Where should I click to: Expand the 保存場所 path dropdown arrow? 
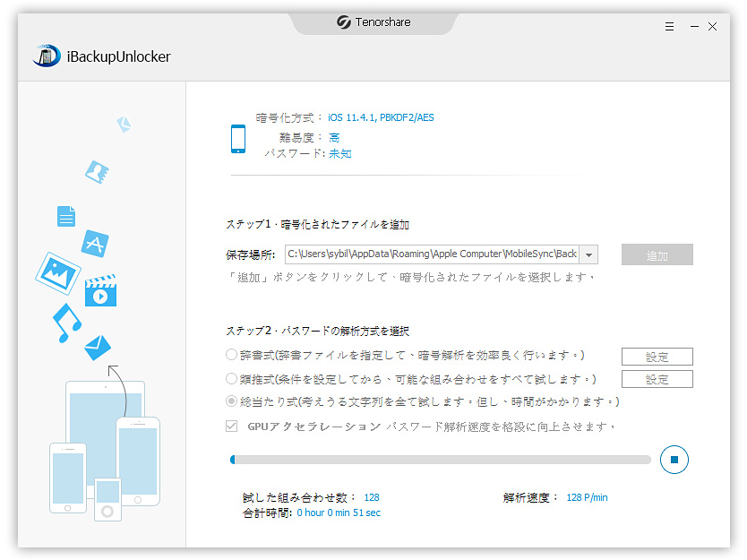(588, 254)
